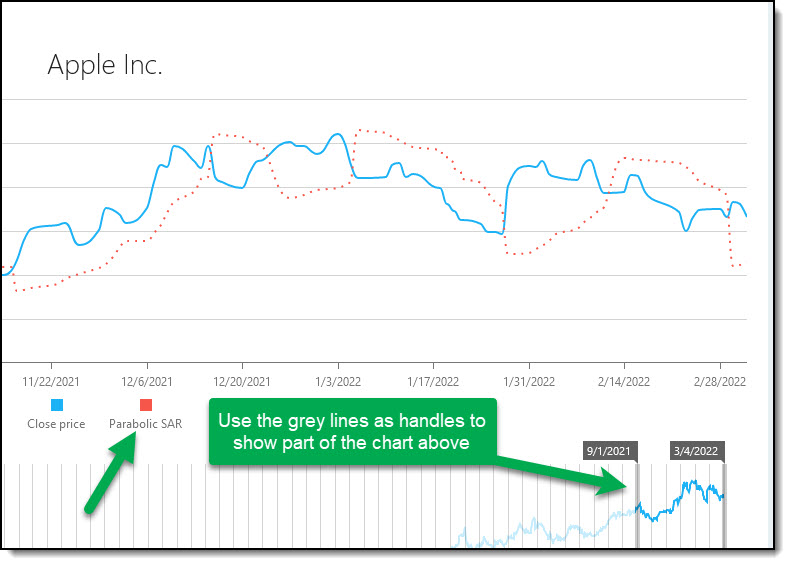Click the 1/3/2022 axis date label
This screenshot has height=565, width=790.
338,382
